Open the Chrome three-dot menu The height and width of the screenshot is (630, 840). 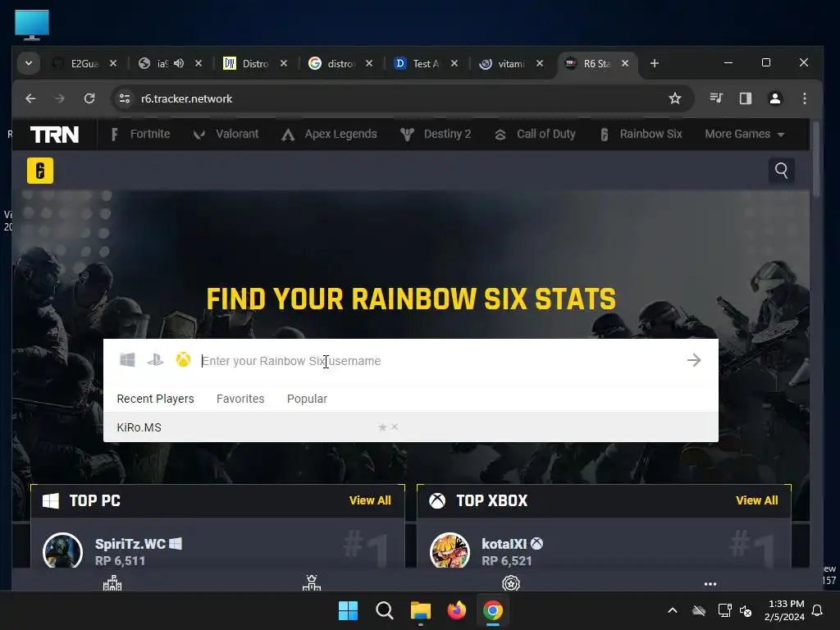tap(805, 98)
